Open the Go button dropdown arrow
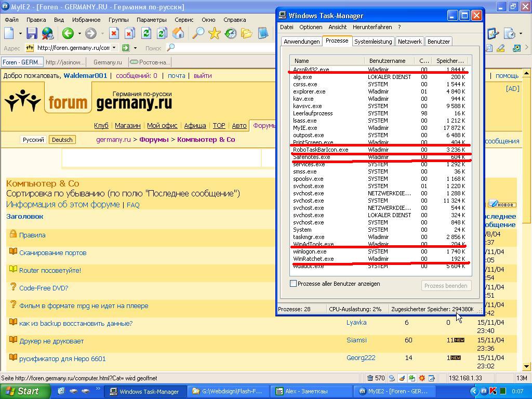The height and width of the screenshot is (399, 532). [x=135, y=48]
